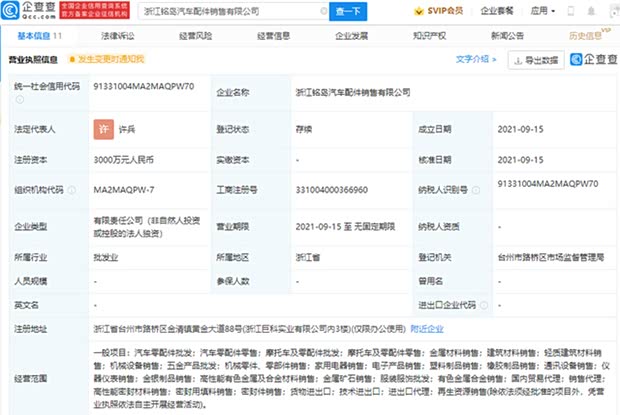620x415 pixels.
Task: Click the 查一下 search button
Action: (346, 11)
